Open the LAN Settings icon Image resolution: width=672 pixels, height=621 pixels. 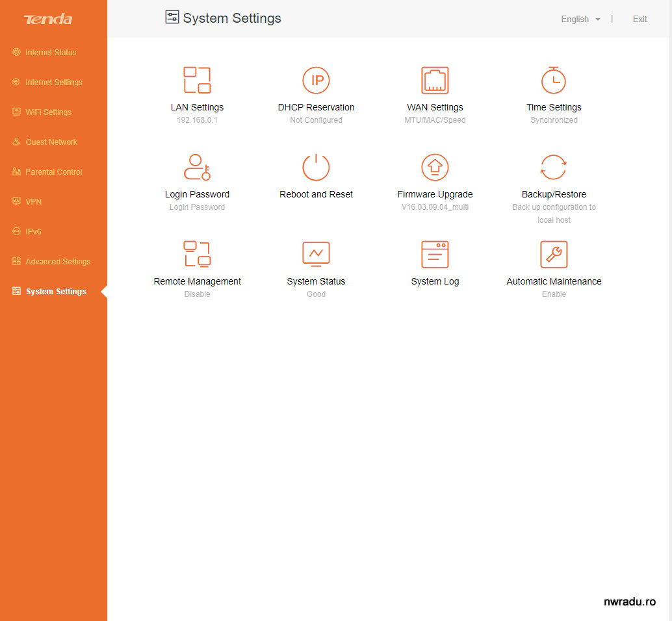[197, 81]
